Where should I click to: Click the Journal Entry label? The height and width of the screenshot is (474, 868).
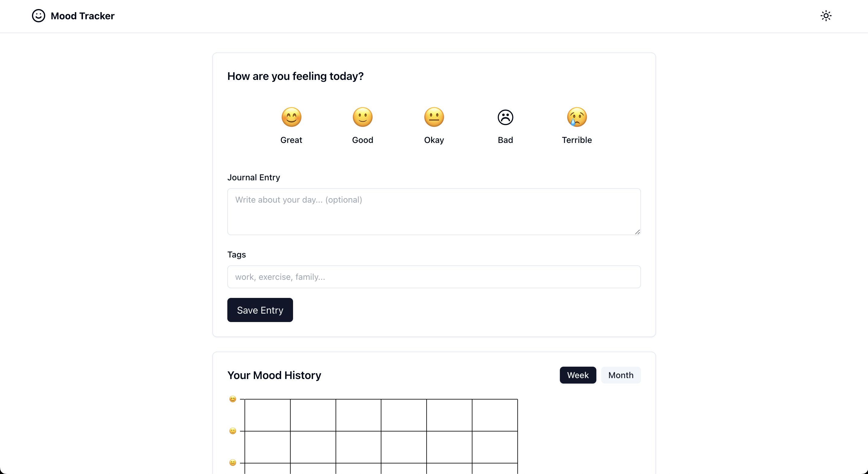pos(253,177)
